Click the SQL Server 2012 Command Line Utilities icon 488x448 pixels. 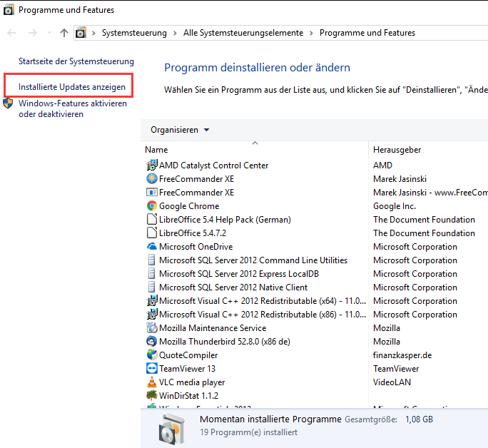coord(151,260)
